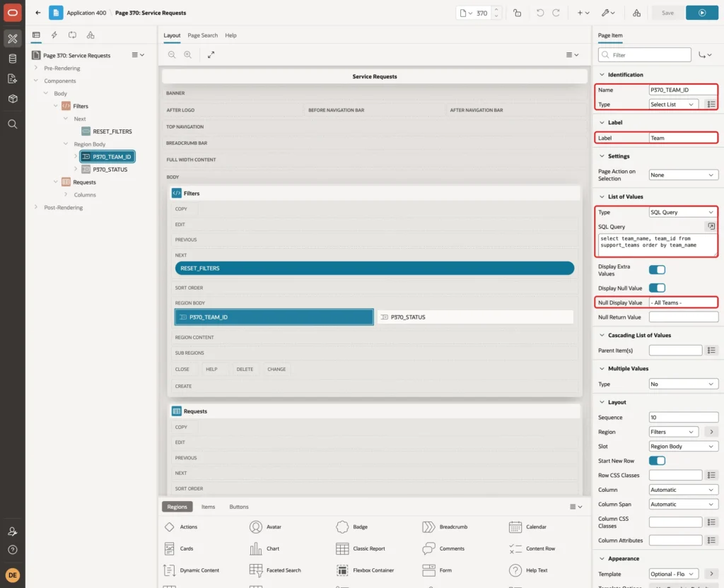Open Parent Item(s) picker list icon
Image resolution: width=724 pixels, height=588 pixels.
point(711,351)
